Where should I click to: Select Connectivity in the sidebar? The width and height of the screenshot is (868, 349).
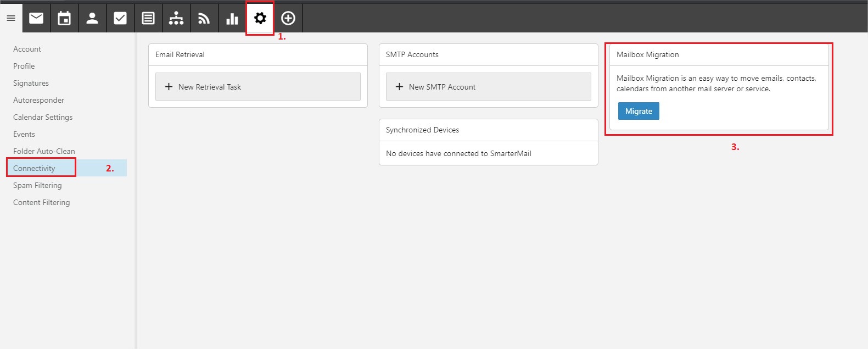(34, 168)
